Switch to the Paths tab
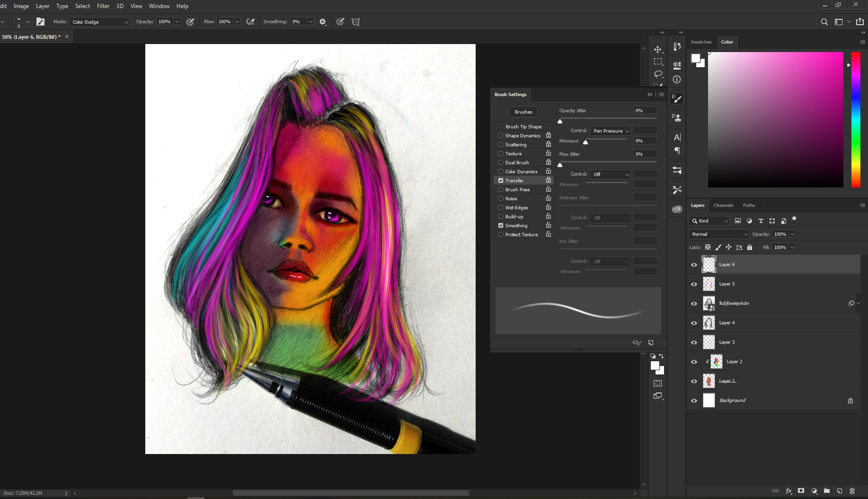The height and width of the screenshot is (499, 868). 749,205
